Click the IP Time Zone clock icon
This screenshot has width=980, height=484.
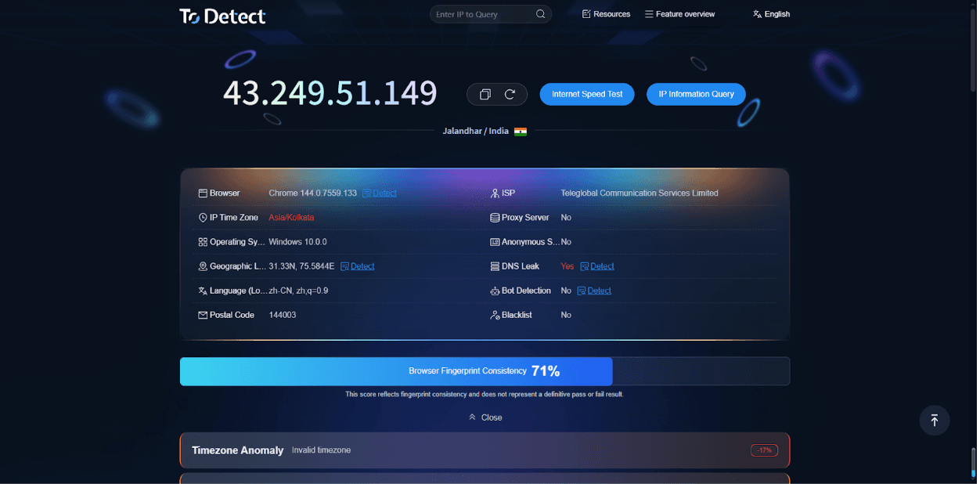(x=204, y=218)
